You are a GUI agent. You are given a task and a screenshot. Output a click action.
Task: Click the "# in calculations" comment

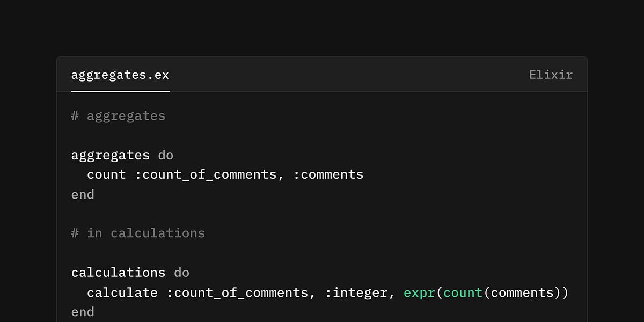pyautogui.click(x=138, y=233)
